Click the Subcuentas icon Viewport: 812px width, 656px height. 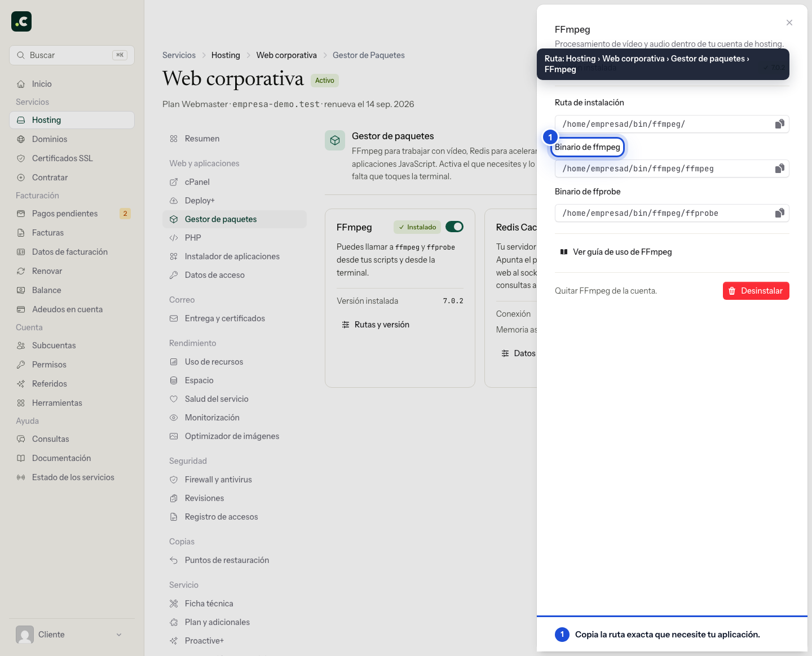pyautogui.click(x=21, y=345)
